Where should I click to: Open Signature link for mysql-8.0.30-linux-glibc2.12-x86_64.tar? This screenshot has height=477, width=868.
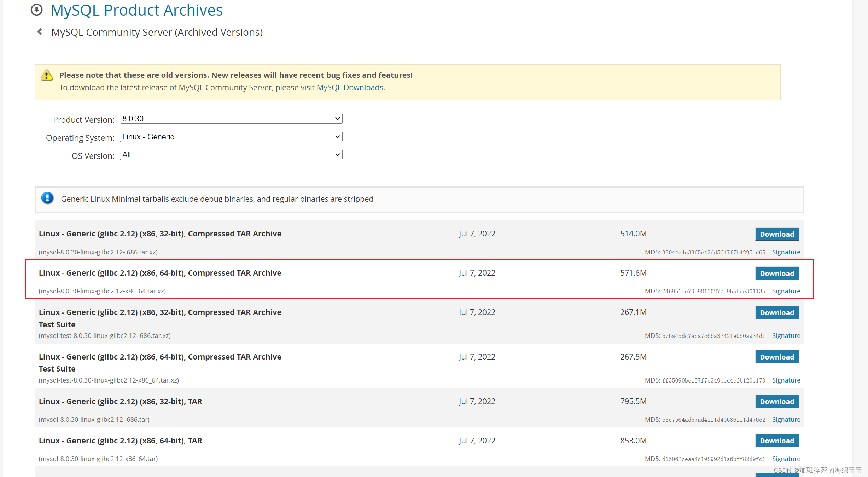[786, 459]
